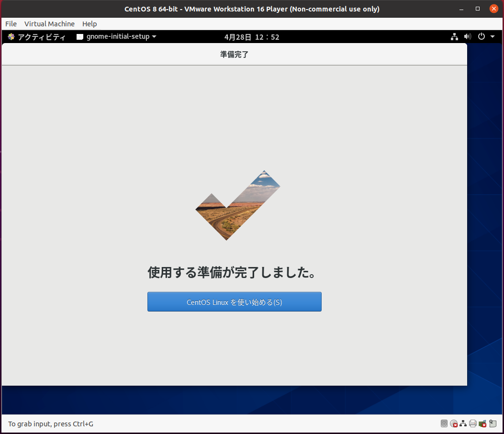Minimize the VMware Player window
Image resolution: width=504 pixels, height=434 pixels.
point(462,9)
